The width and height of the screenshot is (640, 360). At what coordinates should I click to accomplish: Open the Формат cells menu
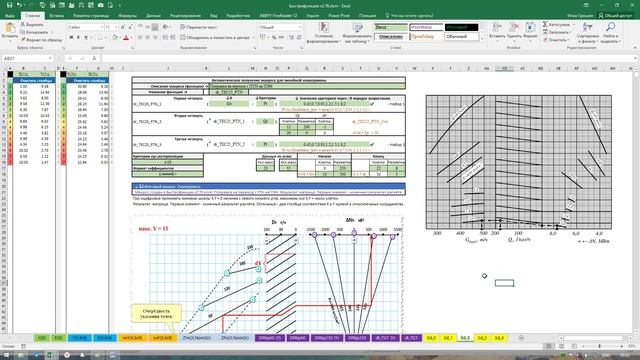point(530,32)
